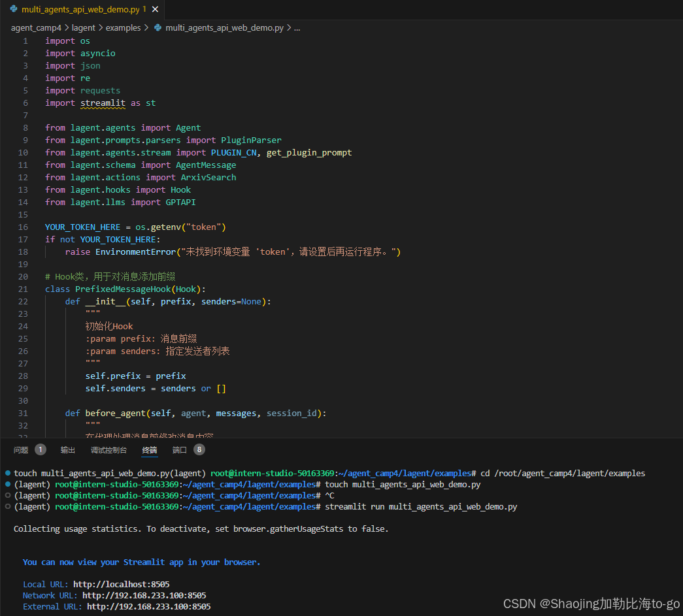Screen dimensions: 683x616
Task: Click 'PrefixedMessageHook' class name on line 21
Action: (x=123, y=289)
